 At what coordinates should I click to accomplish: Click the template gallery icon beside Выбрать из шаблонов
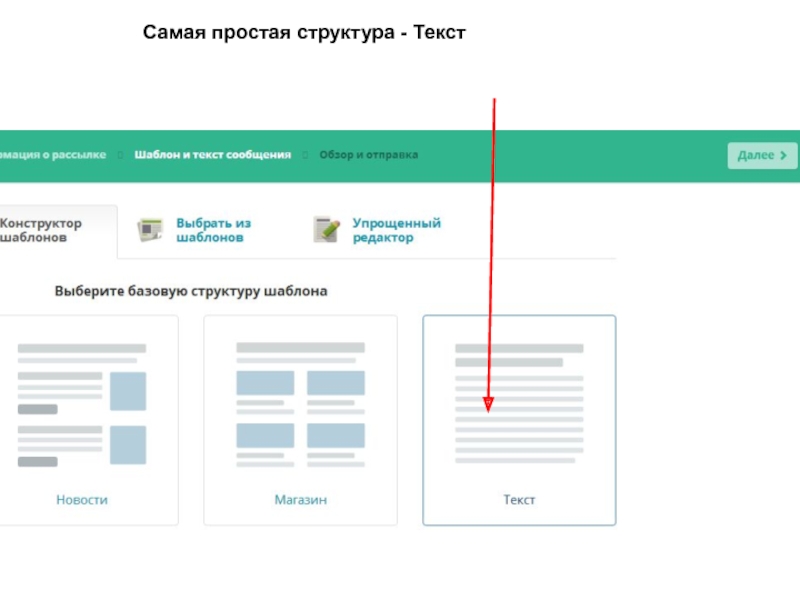click(x=150, y=230)
